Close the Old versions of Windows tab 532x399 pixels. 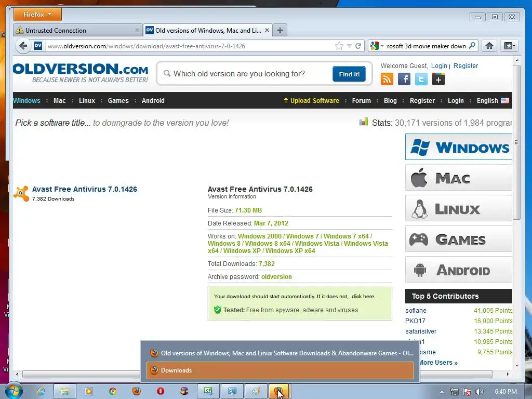point(267,30)
